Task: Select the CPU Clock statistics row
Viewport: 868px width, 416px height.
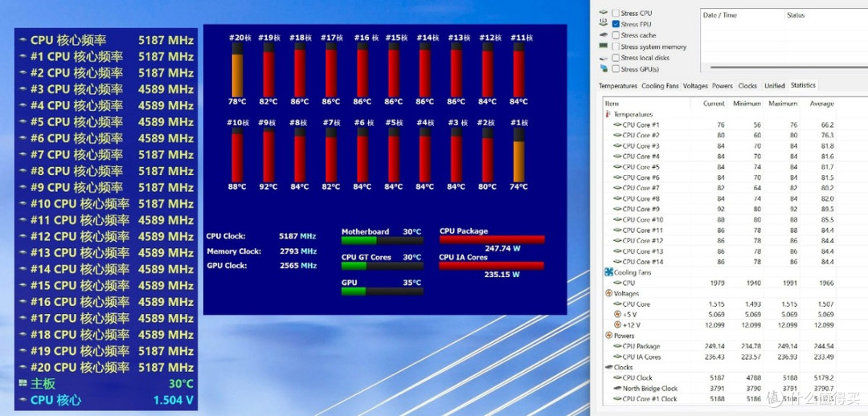Action: [x=719, y=377]
